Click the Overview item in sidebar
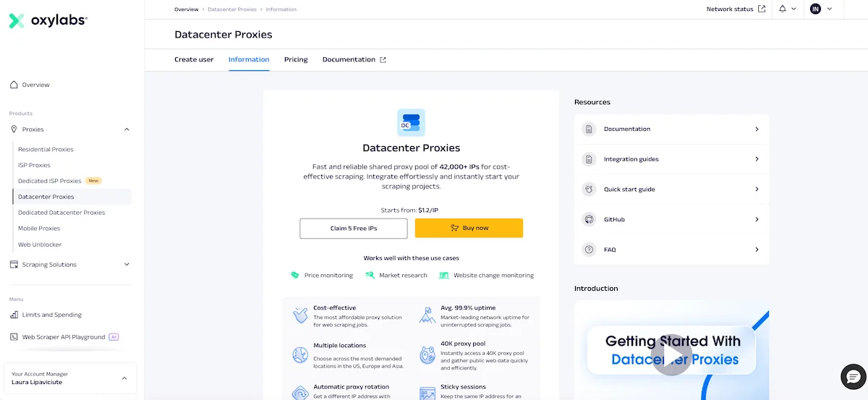The image size is (868, 400). point(35,85)
